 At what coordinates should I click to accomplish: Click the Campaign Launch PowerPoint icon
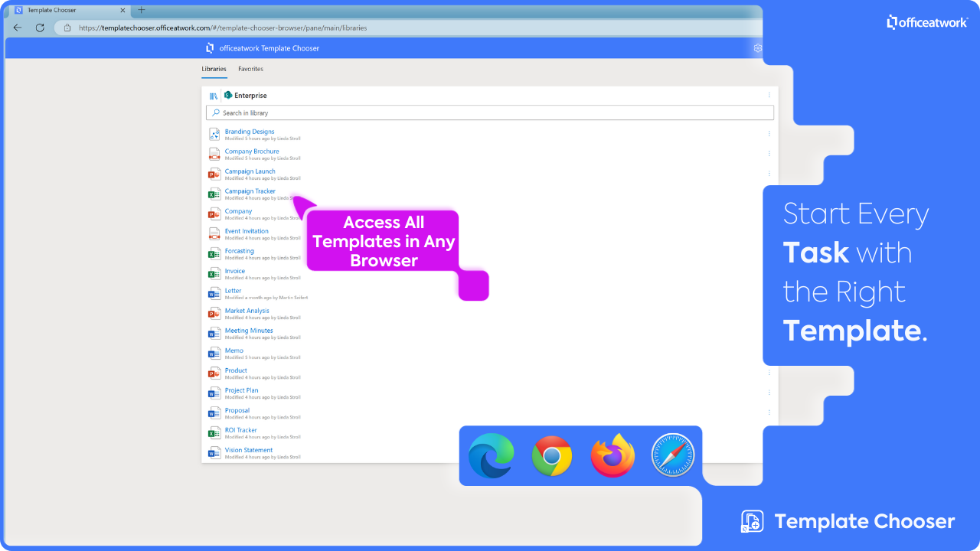click(214, 174)
